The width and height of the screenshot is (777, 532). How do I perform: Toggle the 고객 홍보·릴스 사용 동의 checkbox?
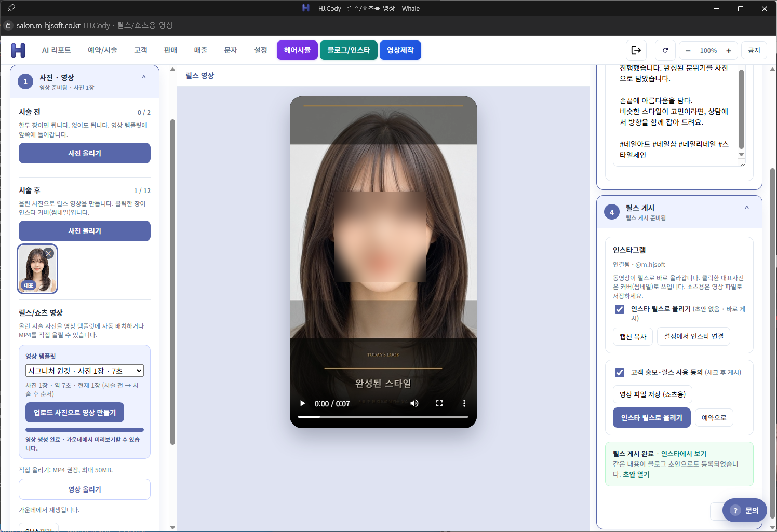point(620,373)
